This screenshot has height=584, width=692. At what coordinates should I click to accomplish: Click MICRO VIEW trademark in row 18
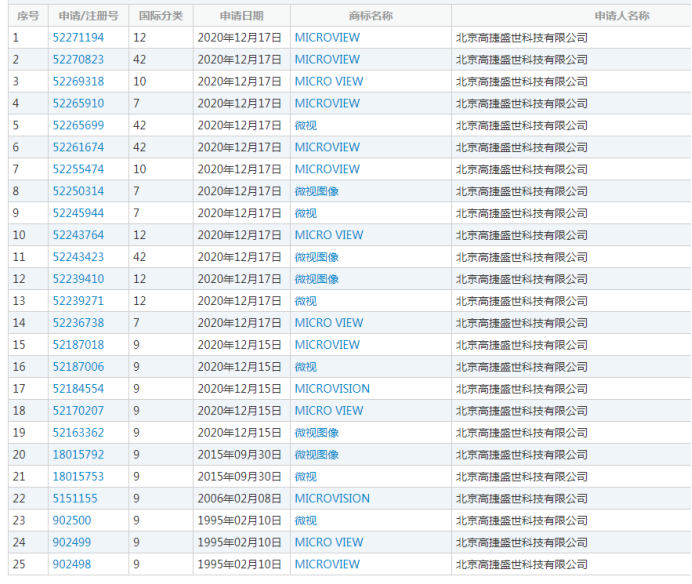(329, 411)
